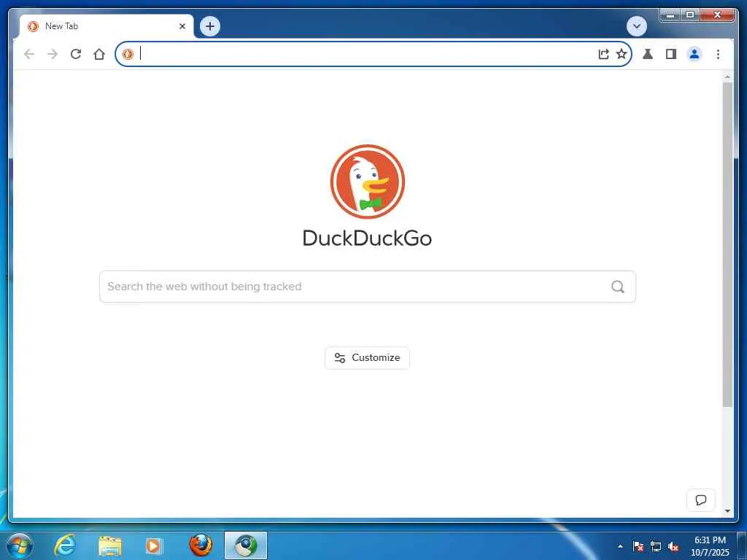Viewport: 747px width, 560px height.
Task: Minimize the browser window
Action: (670, 15)
